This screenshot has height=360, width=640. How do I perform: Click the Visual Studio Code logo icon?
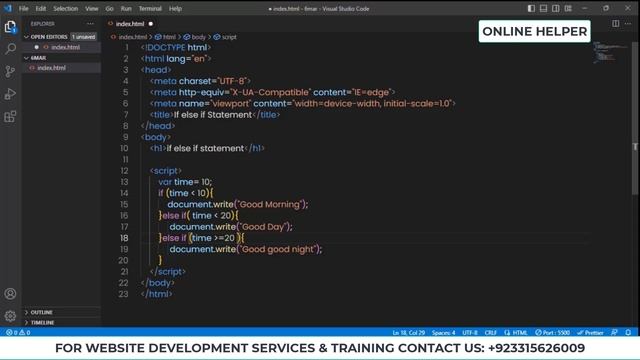tap(8, 9)
